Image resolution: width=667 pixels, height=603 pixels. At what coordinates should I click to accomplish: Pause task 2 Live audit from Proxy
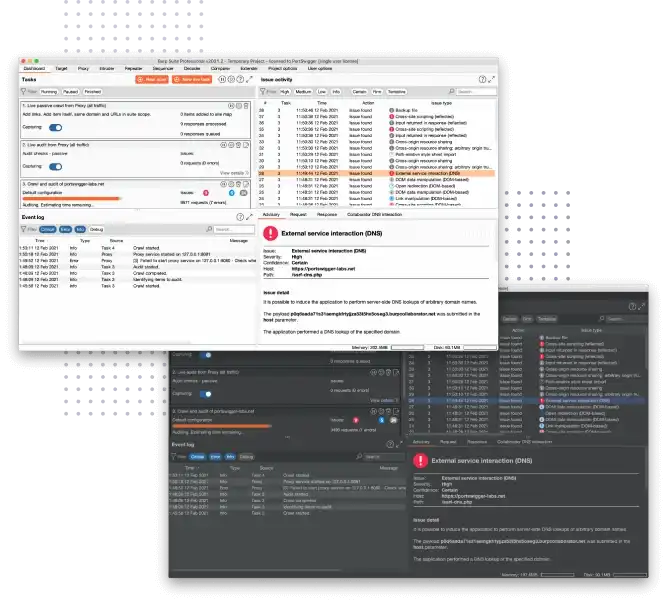click(223, 145)
